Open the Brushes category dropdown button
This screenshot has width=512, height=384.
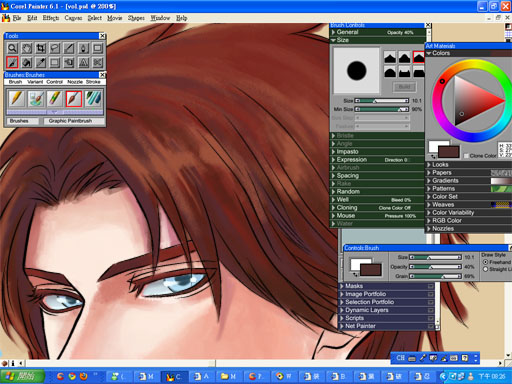tap(22, 121)
